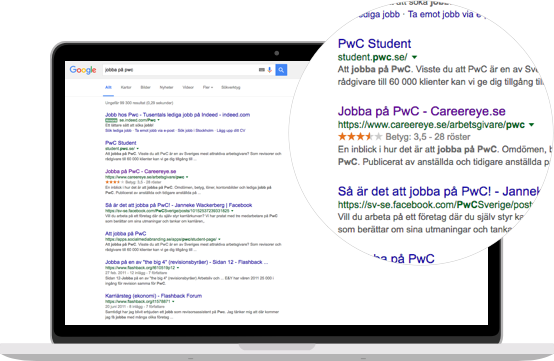
Task: Open the magnified PwC Student link
Action: coord(375,44)
